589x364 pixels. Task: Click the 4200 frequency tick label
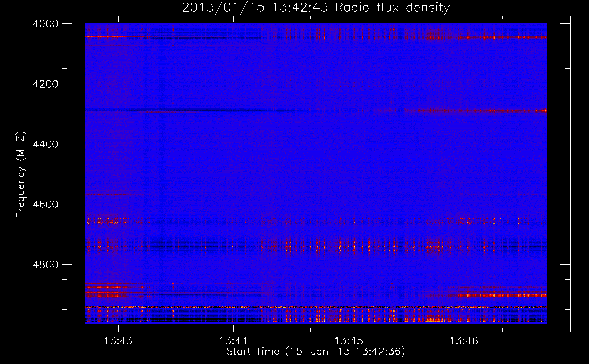pos(46,84)
